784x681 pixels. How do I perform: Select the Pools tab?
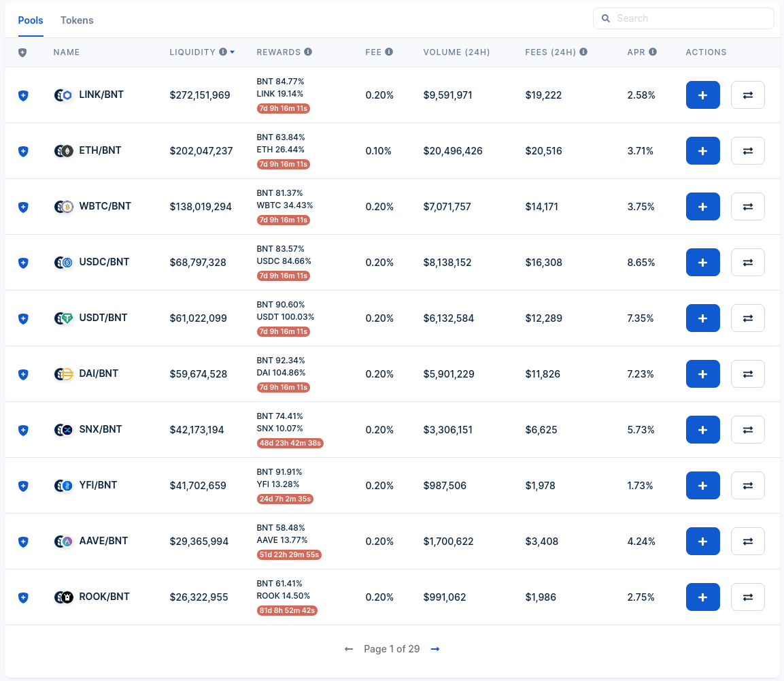pyautogui.click(x=31, y=20)
